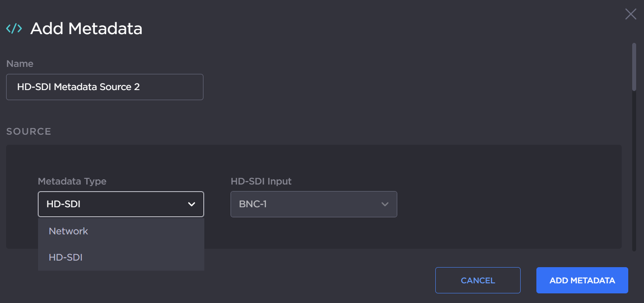Select Network from the Metadata Type list
Image resolution: width=644 pixels, height=303 pixels.
point(68,231)
